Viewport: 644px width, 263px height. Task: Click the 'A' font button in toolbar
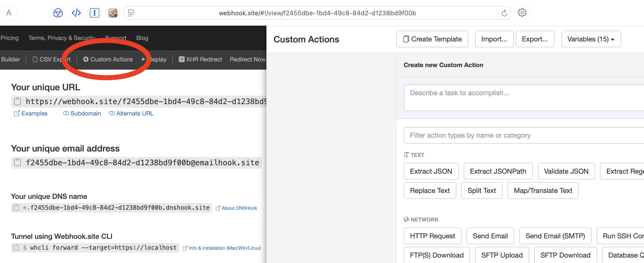coord(9,13)
